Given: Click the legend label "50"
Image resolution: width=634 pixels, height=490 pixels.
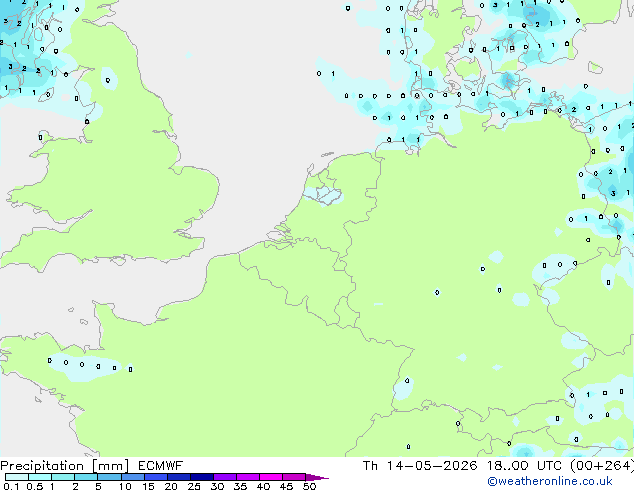Looking at the screenshot, I should click(309, 486).
